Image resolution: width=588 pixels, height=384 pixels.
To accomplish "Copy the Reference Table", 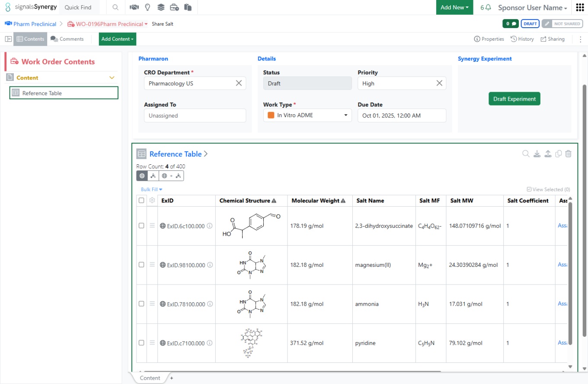I will pos(558,154).
